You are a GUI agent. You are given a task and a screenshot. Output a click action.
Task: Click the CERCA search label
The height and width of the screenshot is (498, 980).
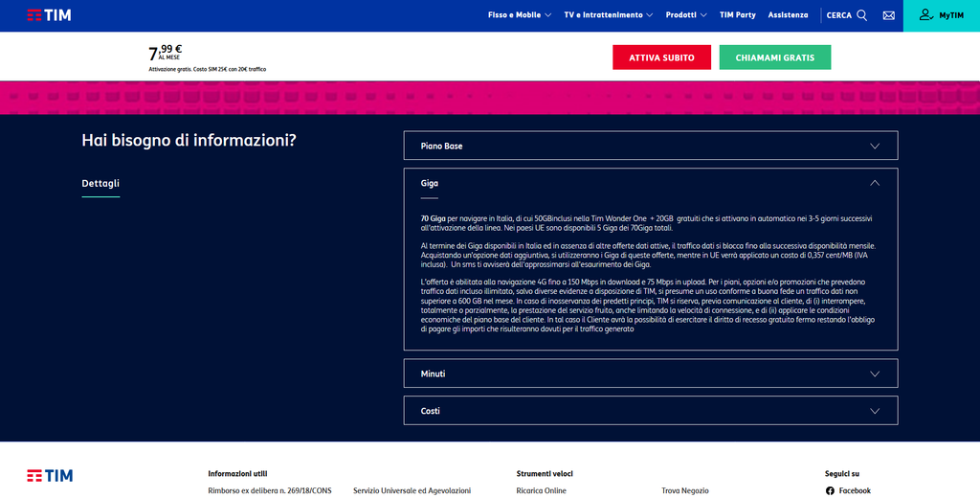838,15
